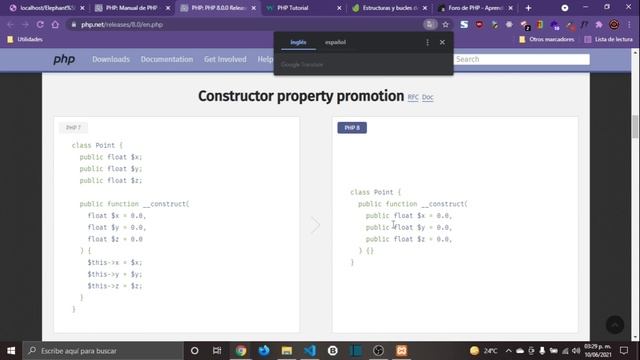Open Otros marcadores bookmarks folder
This screenshot has width=640, height=360.
pyautogui.click(x=546, y=40)
